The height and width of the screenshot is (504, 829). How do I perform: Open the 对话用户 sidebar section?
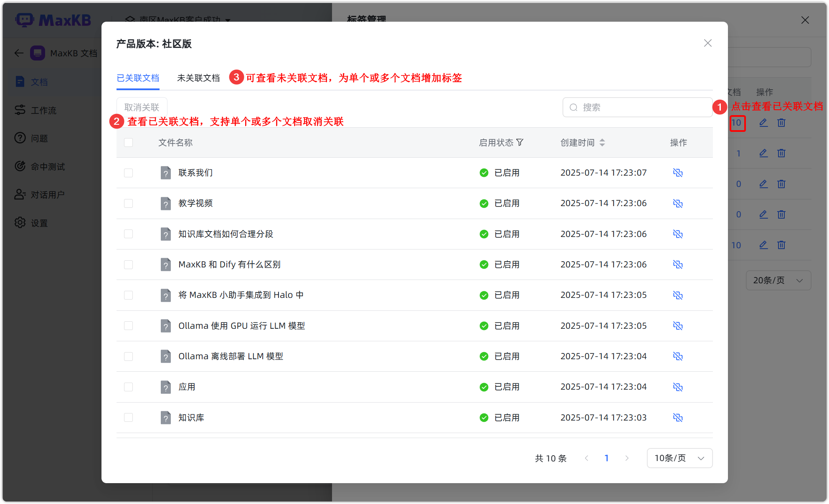coord(47,194)
